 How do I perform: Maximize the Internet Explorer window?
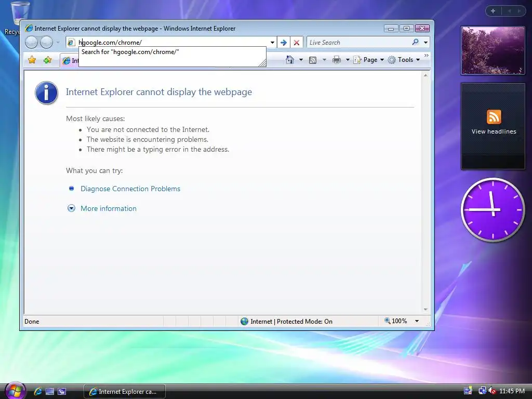tap(406, 29)
